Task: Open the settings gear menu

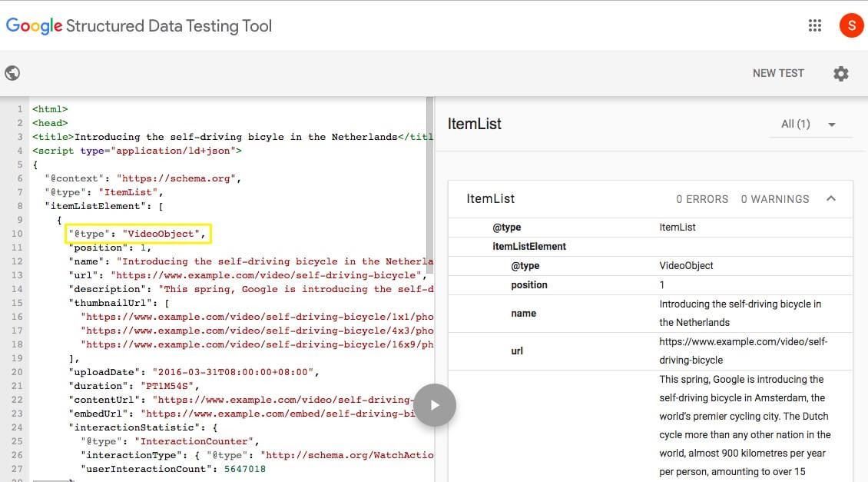Action: tap(841, 74)
